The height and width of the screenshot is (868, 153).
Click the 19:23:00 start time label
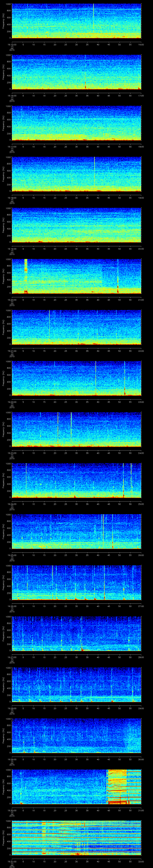[12, 453]
